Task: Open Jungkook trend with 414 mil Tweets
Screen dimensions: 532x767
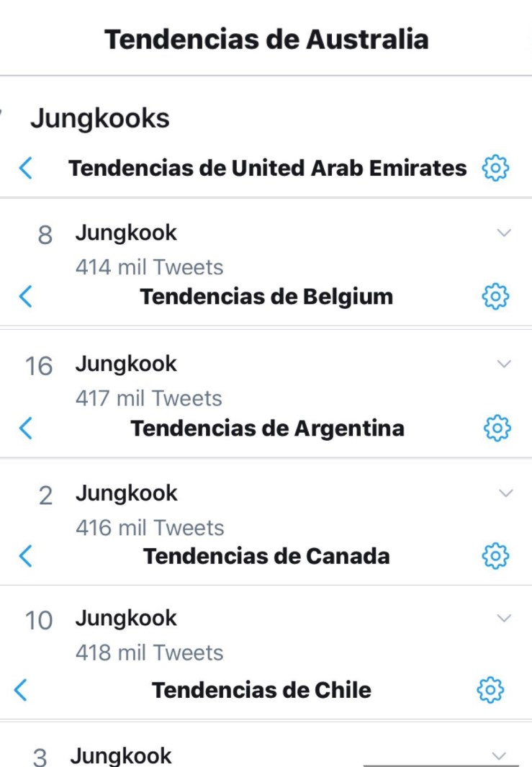Action: pos(126,233)
